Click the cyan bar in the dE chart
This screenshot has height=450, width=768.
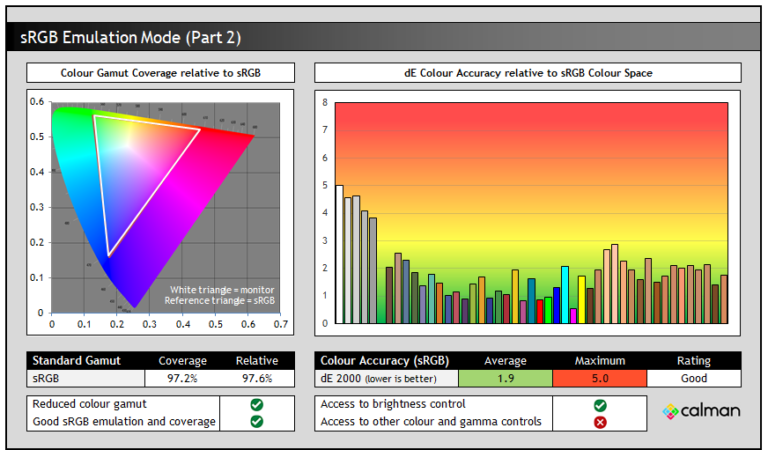pyautogui.click(x=565, y=294)
